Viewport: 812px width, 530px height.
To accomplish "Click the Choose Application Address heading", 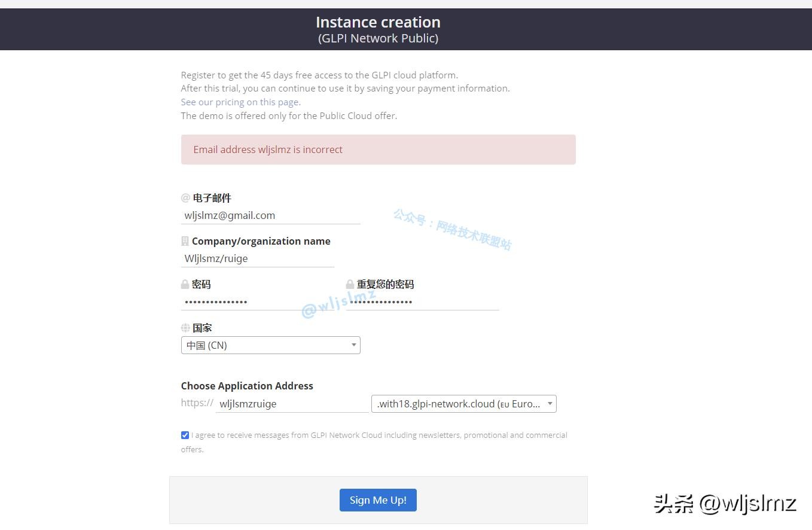I will point(247,386).
